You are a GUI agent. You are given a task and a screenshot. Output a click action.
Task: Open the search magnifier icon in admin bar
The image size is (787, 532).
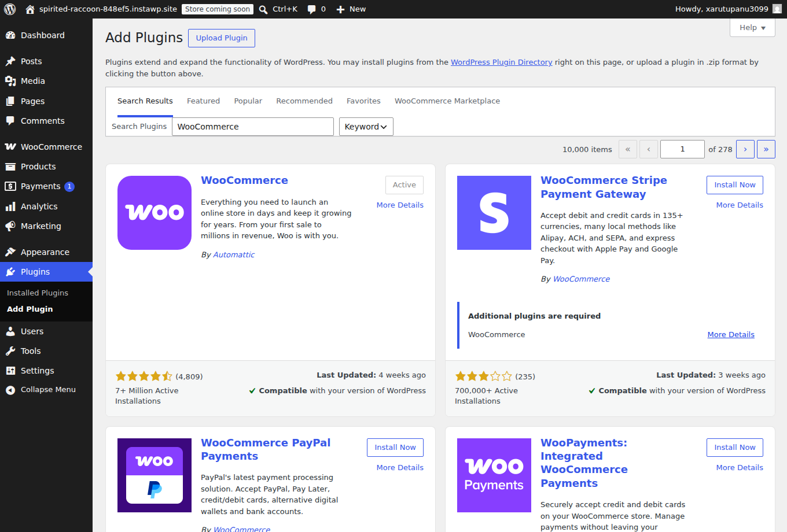pyautogui.click(x=263, y=9)
